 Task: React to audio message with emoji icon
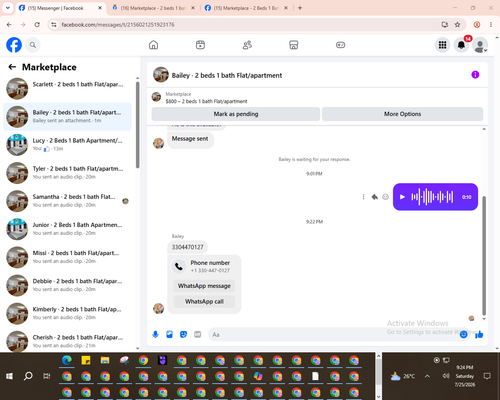[x=385, y=197]
